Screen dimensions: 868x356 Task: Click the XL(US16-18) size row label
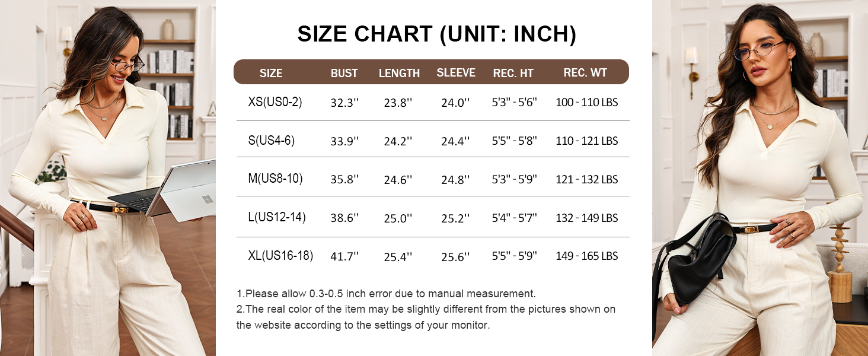[280, 256]
